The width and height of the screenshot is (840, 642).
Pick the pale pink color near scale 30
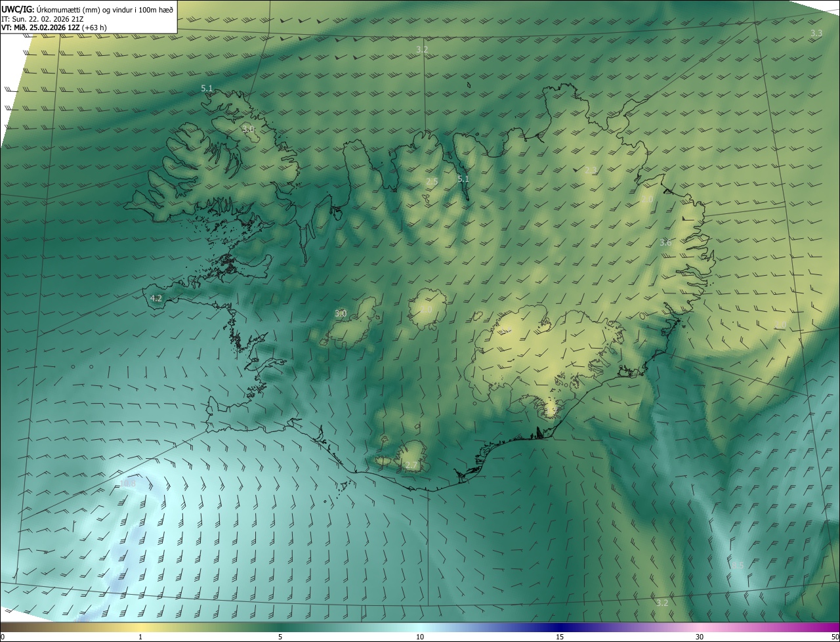coord(700,627)
